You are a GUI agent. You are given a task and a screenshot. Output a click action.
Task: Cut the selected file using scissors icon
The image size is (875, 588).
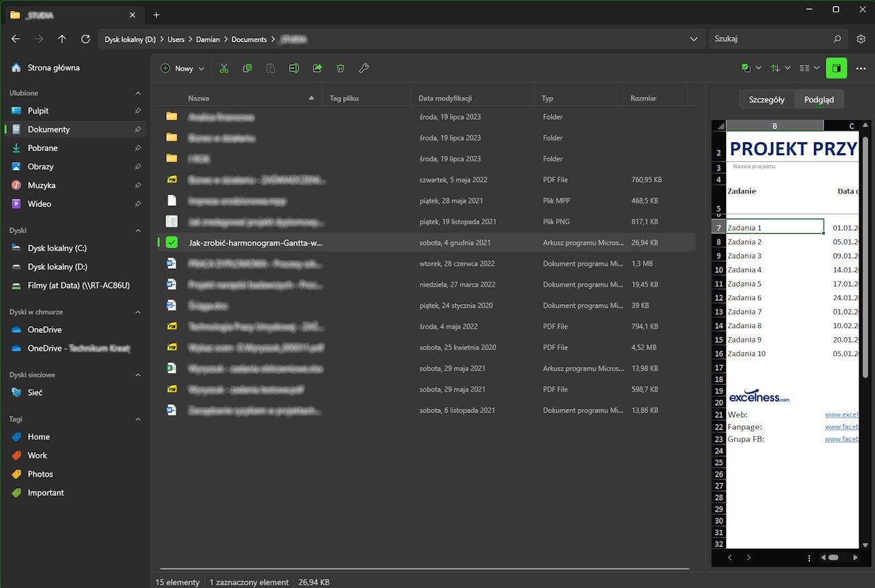point(224,68)
